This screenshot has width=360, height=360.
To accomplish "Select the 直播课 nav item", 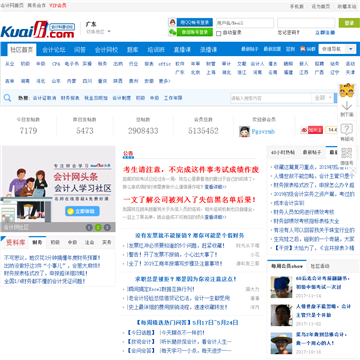I will pos(182,50).
